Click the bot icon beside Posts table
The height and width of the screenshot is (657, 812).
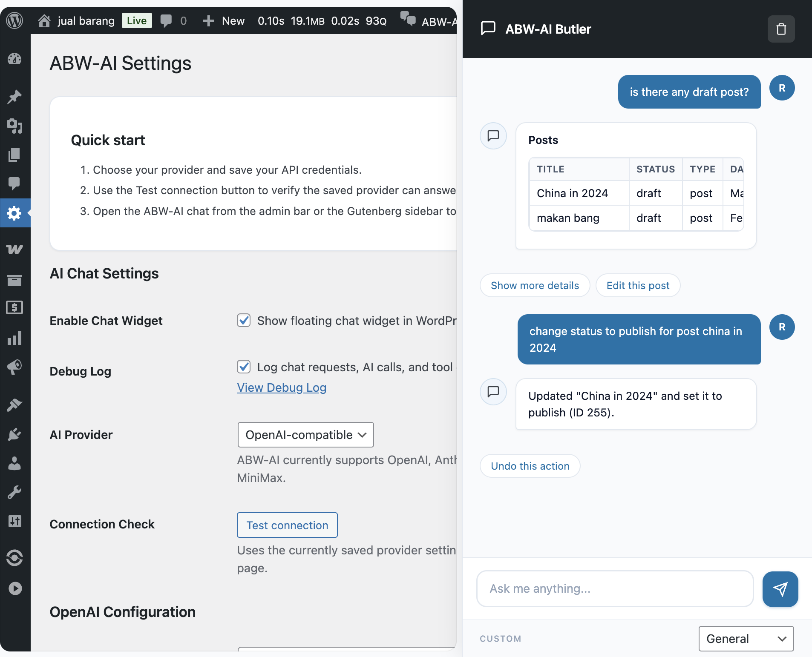tap(493, 136)
